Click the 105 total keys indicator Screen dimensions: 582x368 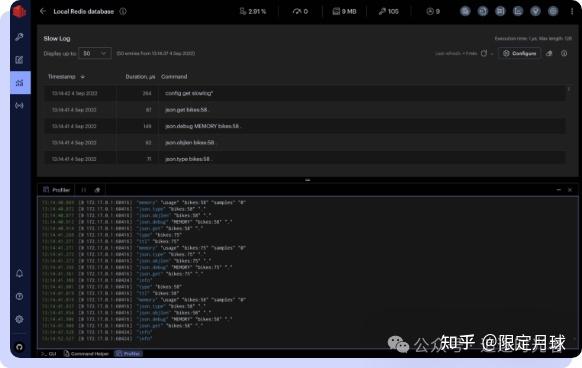point(389,12)
